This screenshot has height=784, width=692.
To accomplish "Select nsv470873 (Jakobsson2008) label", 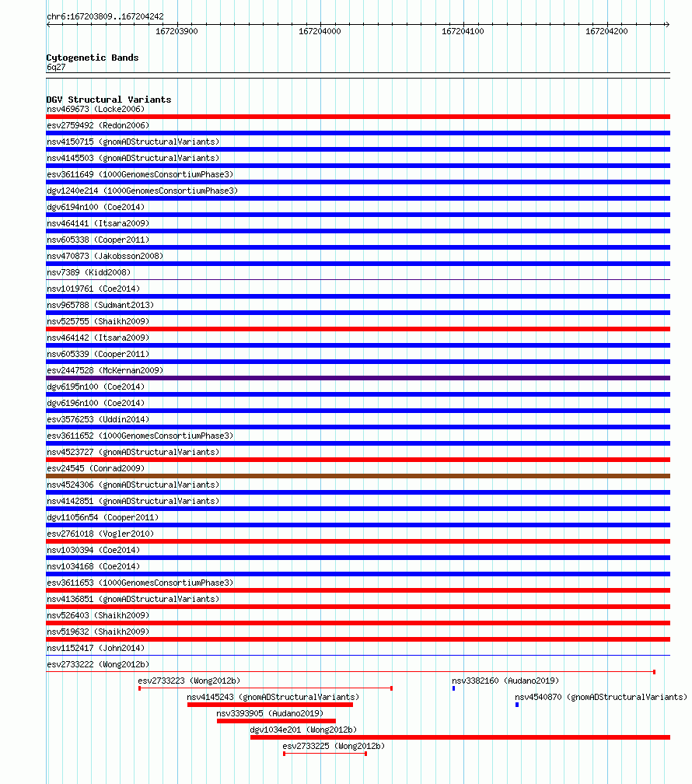I will pyautogui.click(x=105, y=256).
